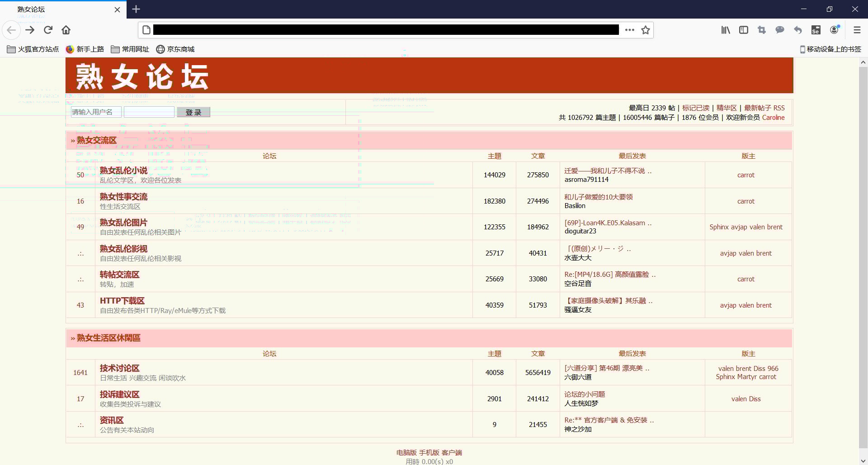This screenshot has width=868, height=465.
Task: Open the Library bookshelf icon
Action: [x=726, y=30]
